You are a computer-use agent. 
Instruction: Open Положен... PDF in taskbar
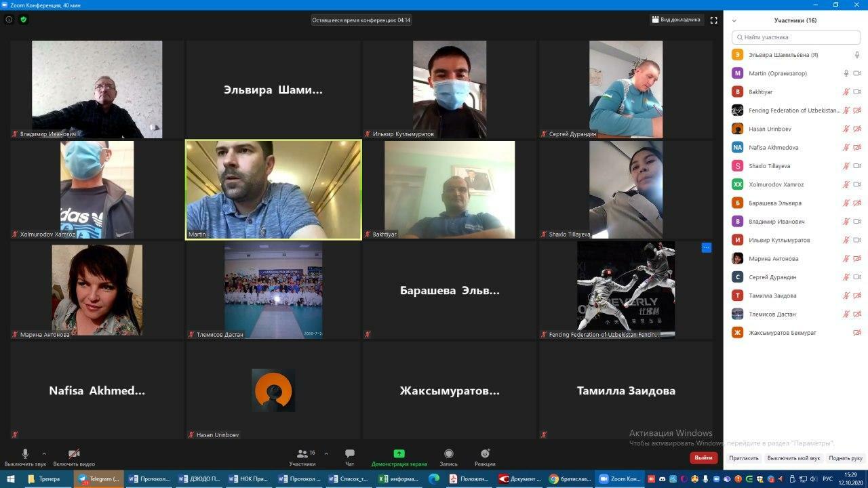click(469, 479)
